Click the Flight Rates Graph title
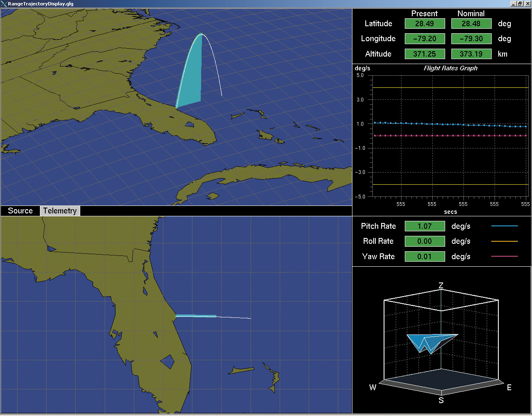This screenshot has width=532, height=416. click(x=451, y=68)
